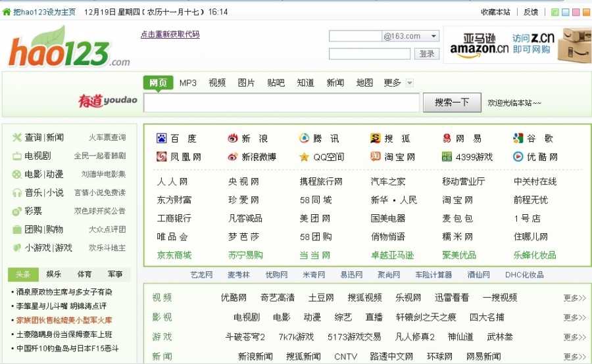Open the 体育 news tab
The width and height of the screenshot is (592, 364).
tap(84, 274)
